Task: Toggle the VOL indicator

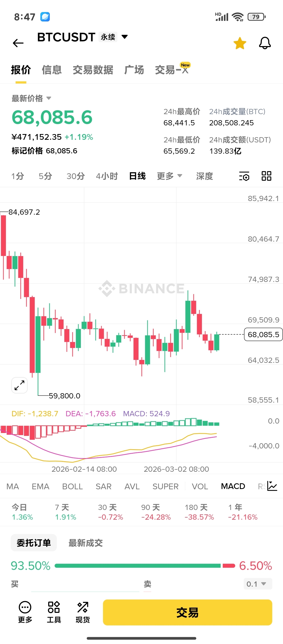Action: coord(200,486)
